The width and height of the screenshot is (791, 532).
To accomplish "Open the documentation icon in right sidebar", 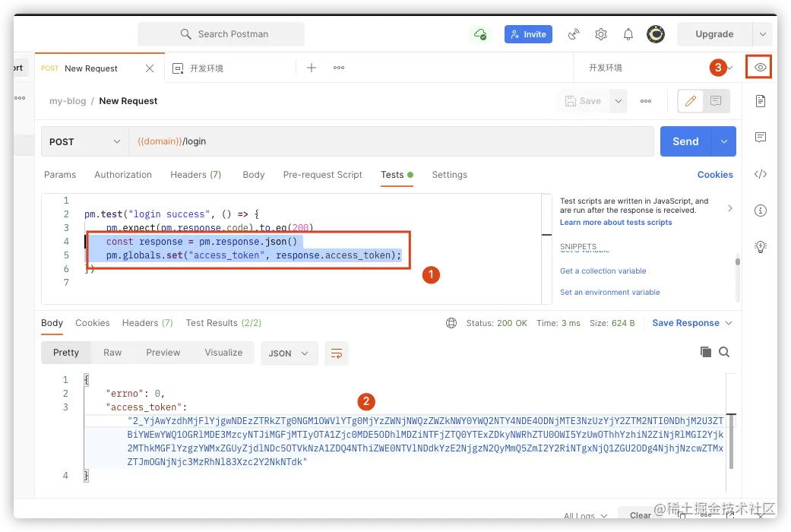I will pyautogui.click(x=761, y=101).
